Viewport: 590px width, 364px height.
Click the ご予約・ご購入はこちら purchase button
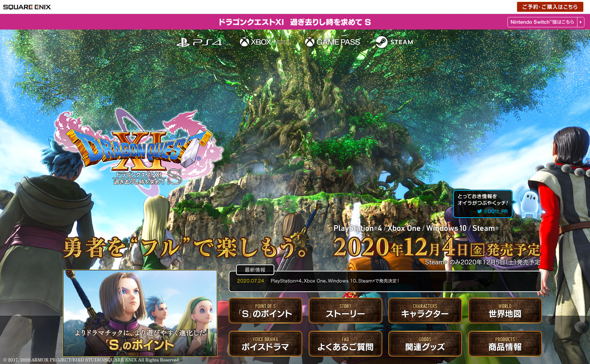click(550, 7)
